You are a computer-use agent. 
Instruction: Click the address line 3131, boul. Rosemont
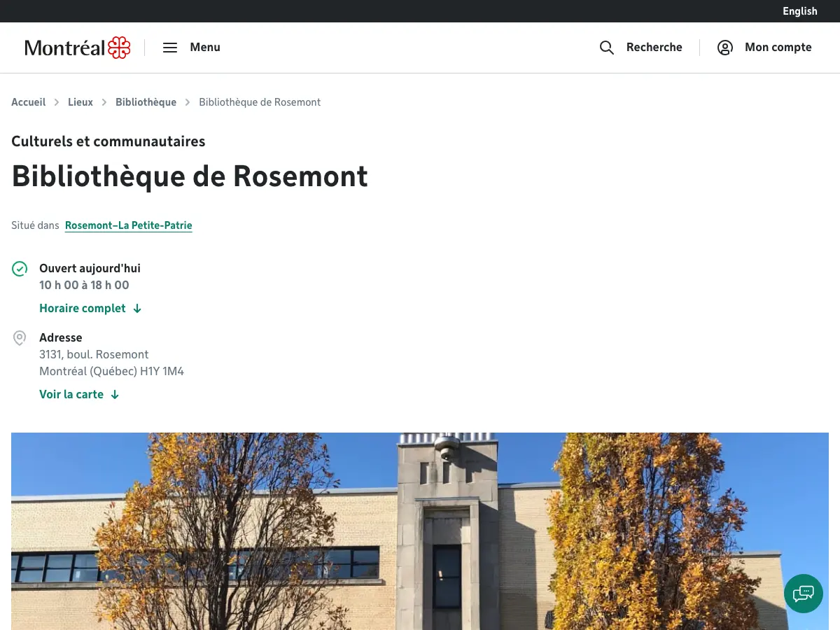coord(94,354)
